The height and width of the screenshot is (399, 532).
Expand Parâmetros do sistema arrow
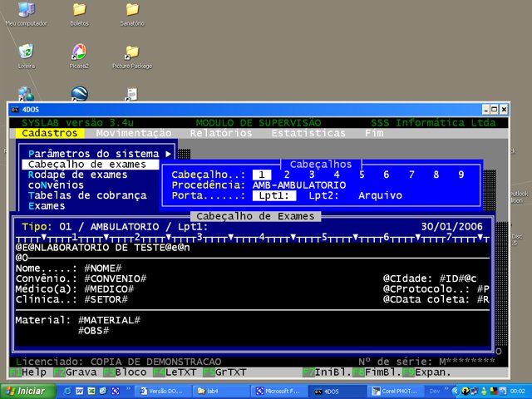pos(168,154)
